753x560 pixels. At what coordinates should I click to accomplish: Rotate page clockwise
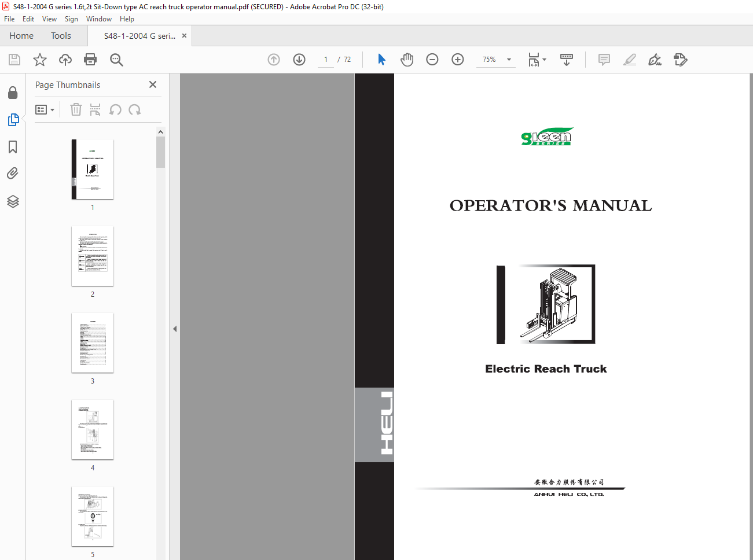point(135,109)
